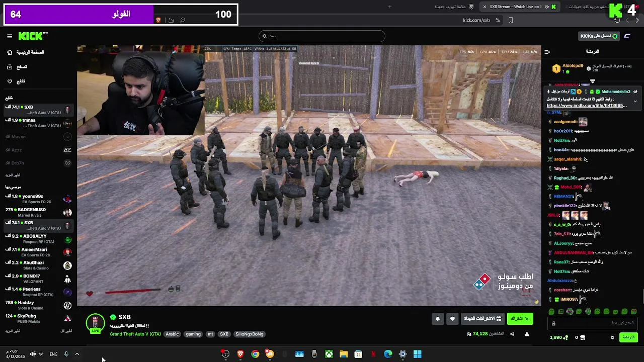Click the Kick search field
This screenshot has height=362, width=644.
(x=322, y=36)
